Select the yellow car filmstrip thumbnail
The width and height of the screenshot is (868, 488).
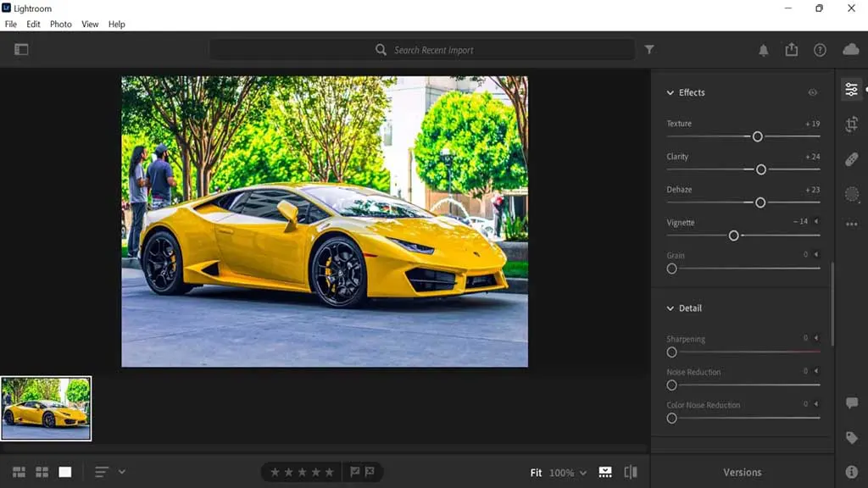coord(46,409)
